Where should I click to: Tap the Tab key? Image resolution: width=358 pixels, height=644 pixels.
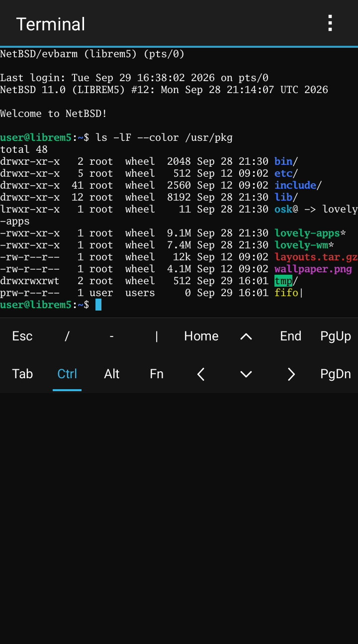click(22, 374)
